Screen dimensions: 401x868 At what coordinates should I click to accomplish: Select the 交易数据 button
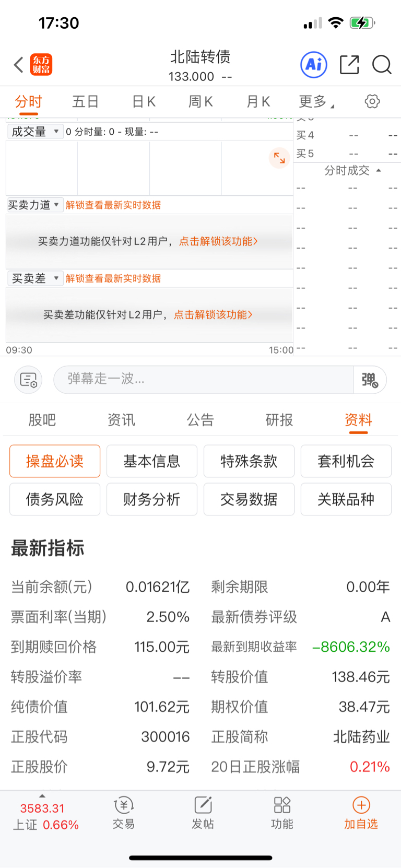tap(249, 499)
